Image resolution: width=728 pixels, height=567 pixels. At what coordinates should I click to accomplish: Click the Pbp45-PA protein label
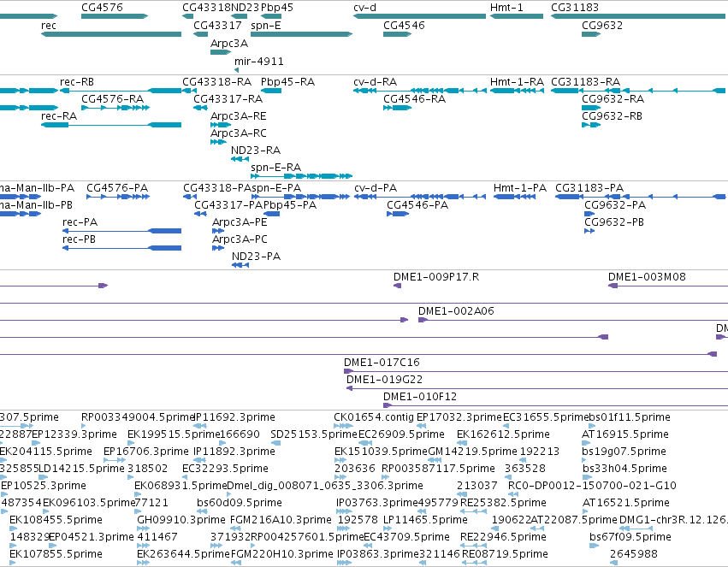(x=290, y=205)
